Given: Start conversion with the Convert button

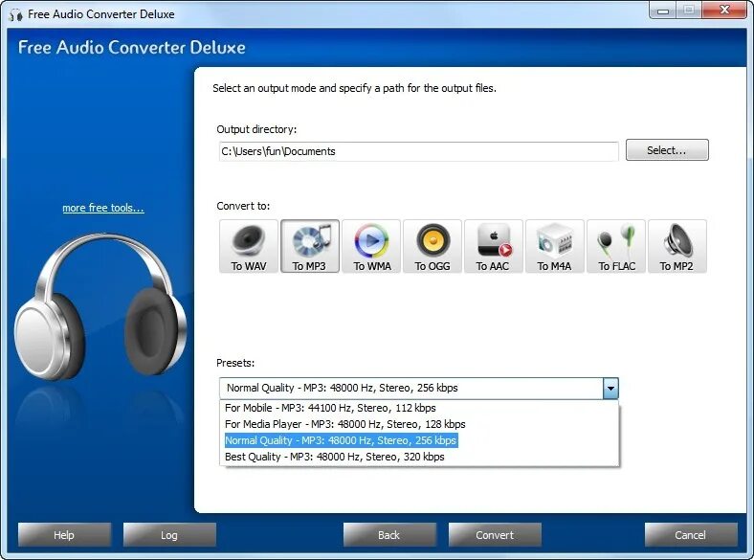Looking at the screenshot, I should point(495,535).
